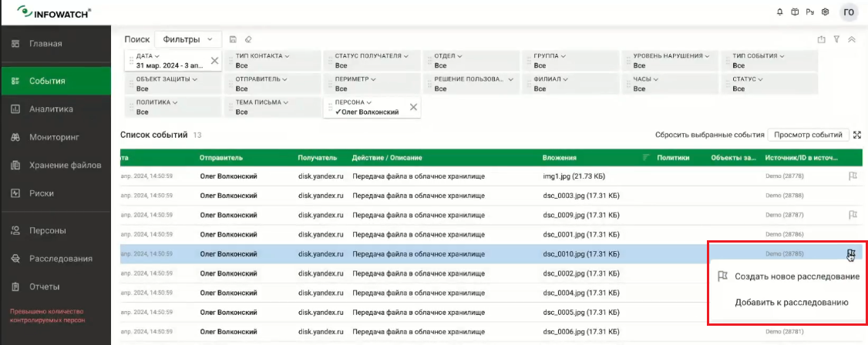Open the settings gear in header
The height and width of the screenshot is (345, 868).
pyautogui.click(x=824, y=12)
